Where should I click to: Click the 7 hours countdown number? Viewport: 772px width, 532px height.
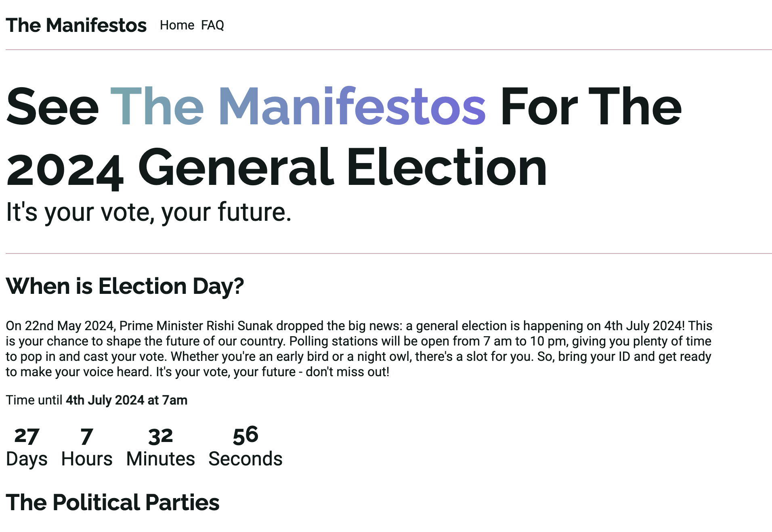[x=86, y=436]
